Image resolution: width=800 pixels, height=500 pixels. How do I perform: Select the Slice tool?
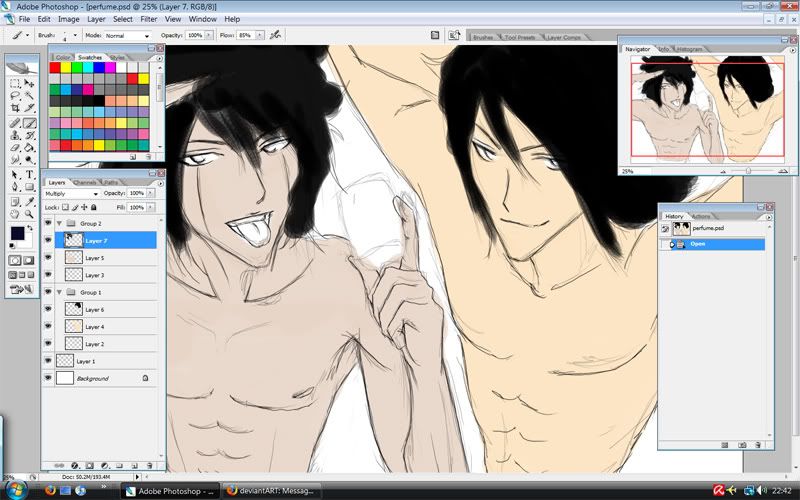pyautogui.click(x=29, y=108)
